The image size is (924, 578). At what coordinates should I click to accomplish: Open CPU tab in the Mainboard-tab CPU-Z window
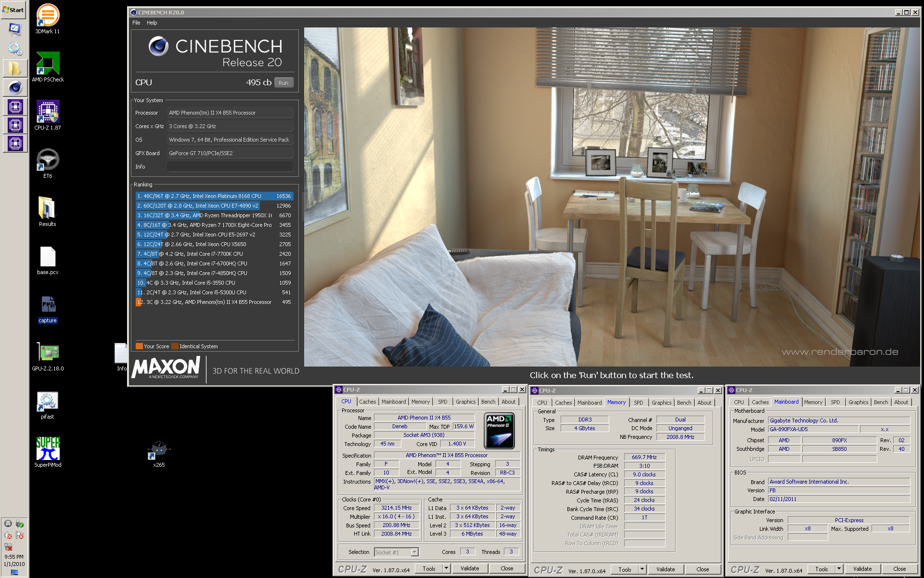point(739,402)
